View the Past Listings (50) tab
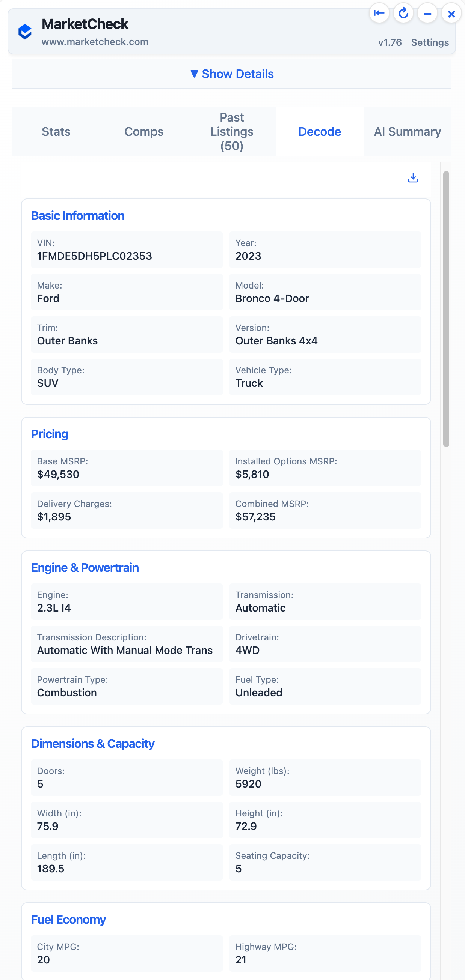The image size is (465, 980). (x=231, y=132)
